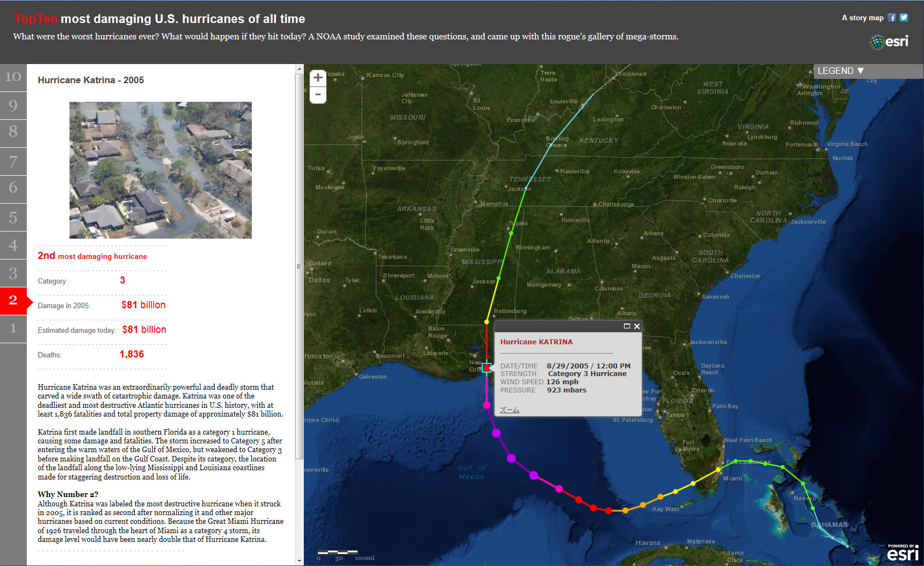The image size is (924, 566).
Task: Click the Powered by Esri logo
Action: pyautogui.click(x=903, y=553)
